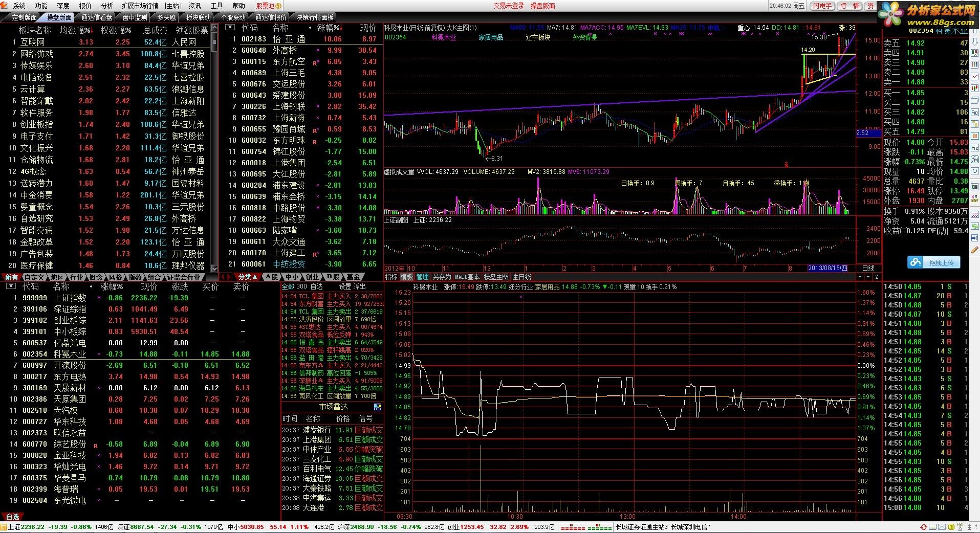Click the antenna signal icon in the status bar
The image size is (980, 533).
point(961,527)
